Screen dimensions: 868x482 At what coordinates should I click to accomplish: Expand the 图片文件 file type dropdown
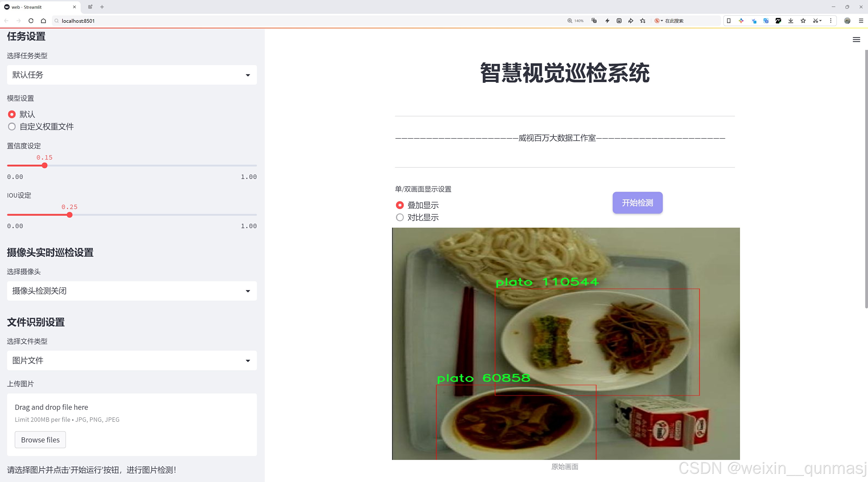coord(132,361)
